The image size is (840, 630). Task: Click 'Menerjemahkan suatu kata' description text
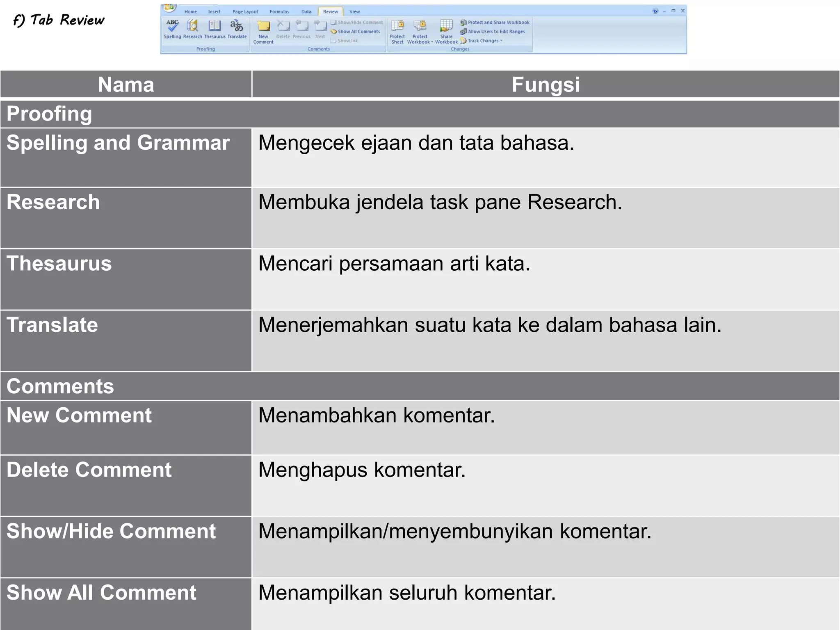coord(490,325)
